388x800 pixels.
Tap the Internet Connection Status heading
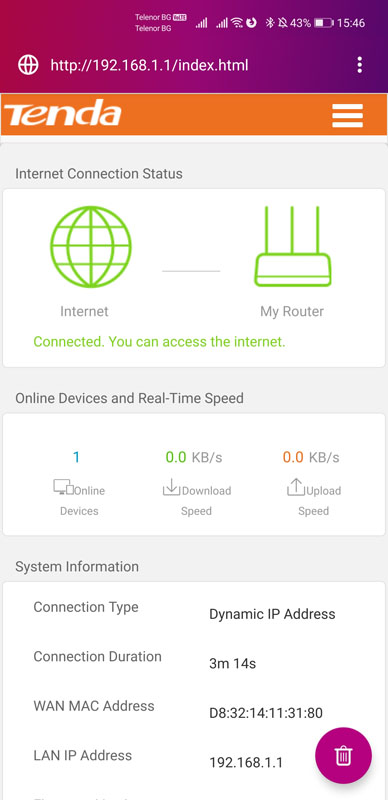pos(99,173)
